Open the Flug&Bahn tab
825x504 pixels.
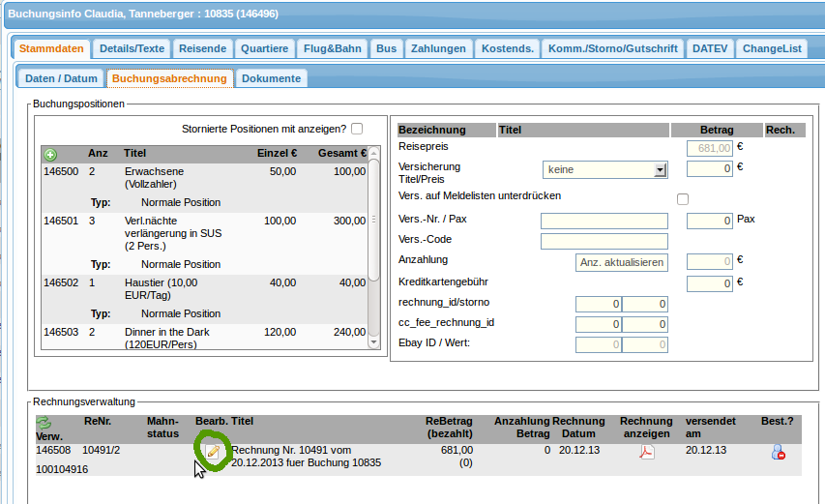click(332, 48)
